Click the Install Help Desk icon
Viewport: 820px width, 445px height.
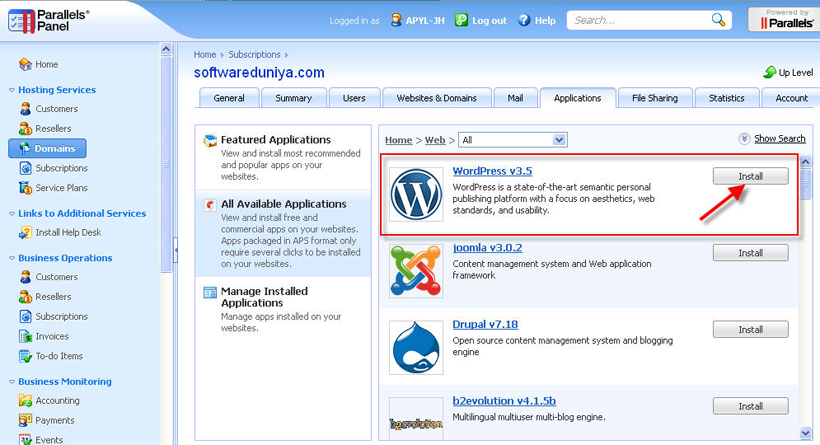pos(25,232)
